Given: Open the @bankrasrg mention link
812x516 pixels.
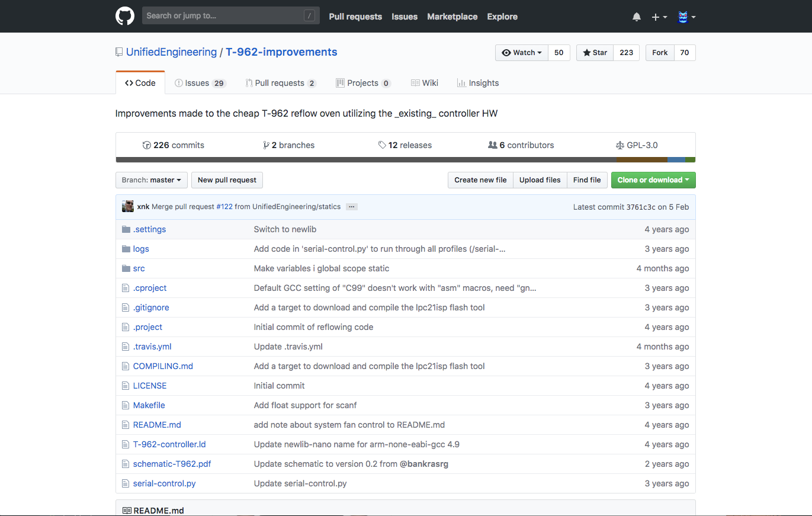Looking at the screenshot, I should tap(424, 464).
